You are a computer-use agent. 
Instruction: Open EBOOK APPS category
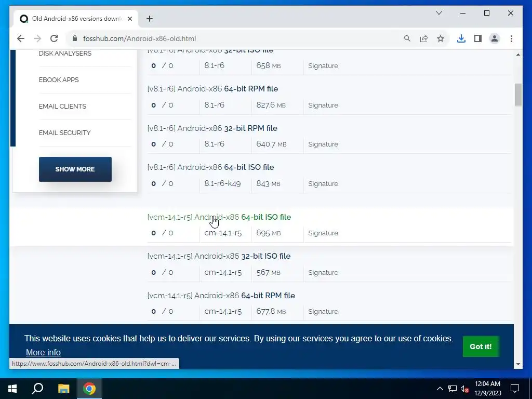pyautogui.click(x=59, y=79)
